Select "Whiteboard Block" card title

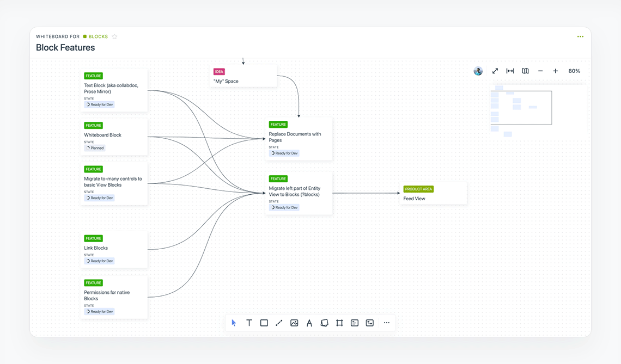pos(102,135)
